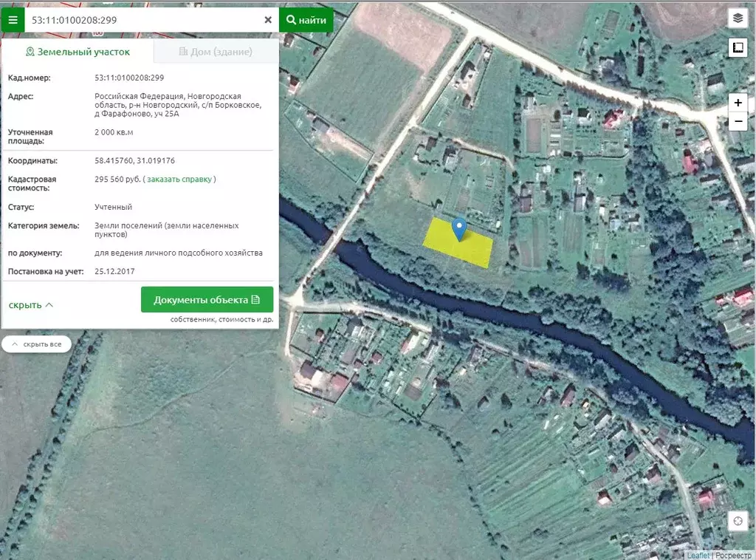Viewport: 756px width, 560px height.
Task: Click the cadastral number search field
Action: 144,20
